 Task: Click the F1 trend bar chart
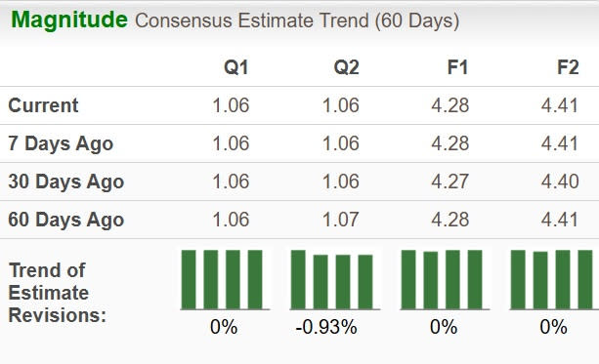(x=445, y=279)
